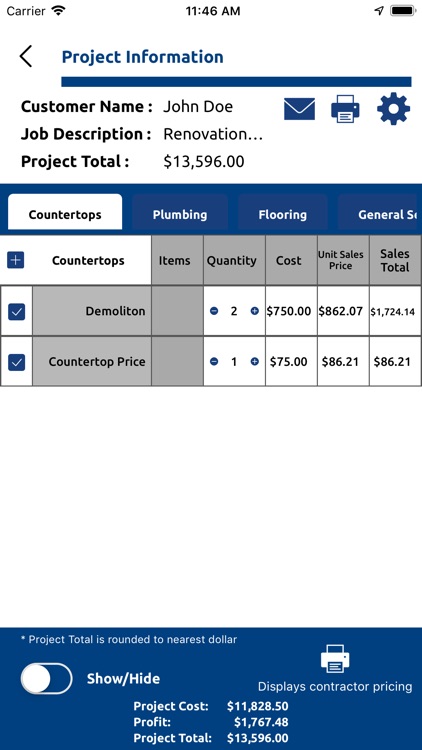The image size is (422, 750).
Task: Toggle the Show/Hide switch
Action: 46,678
